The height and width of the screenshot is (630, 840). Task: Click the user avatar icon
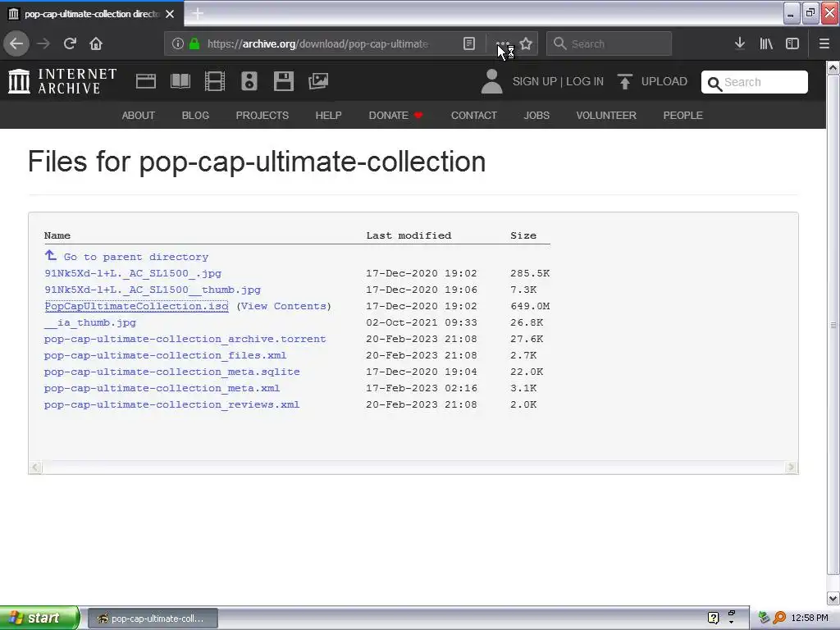(492, 81)
